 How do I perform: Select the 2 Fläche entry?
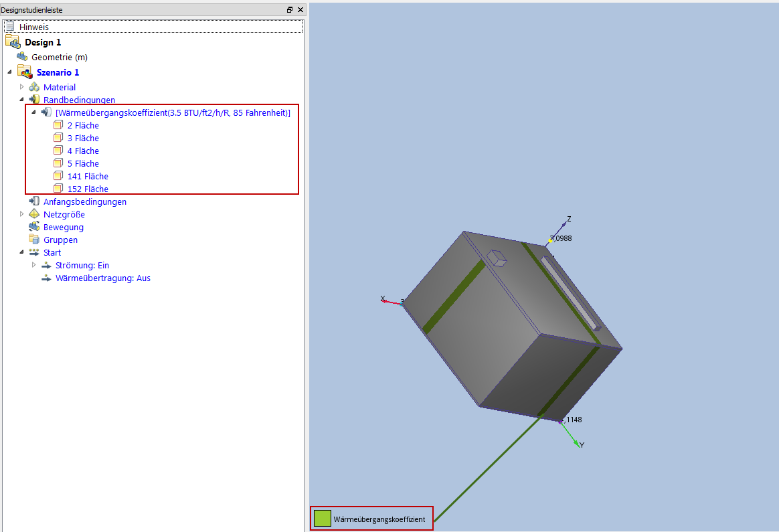(x=83, y=126)
